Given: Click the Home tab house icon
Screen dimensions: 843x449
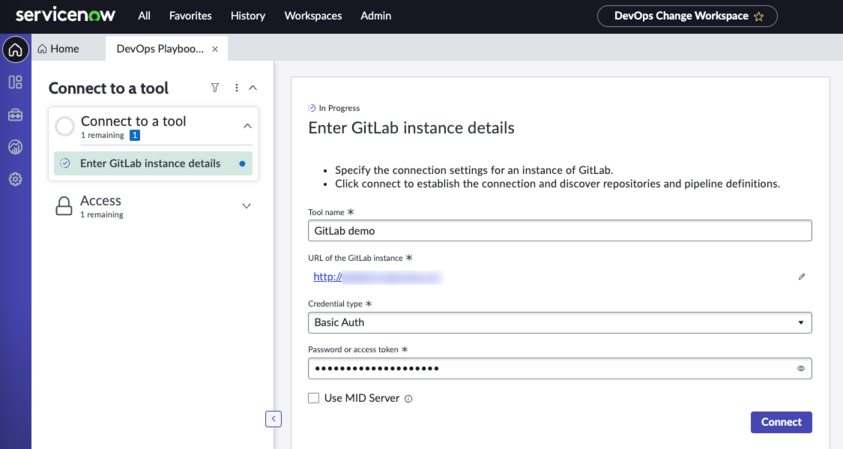Looking at the screenshot, I should 42,49.
